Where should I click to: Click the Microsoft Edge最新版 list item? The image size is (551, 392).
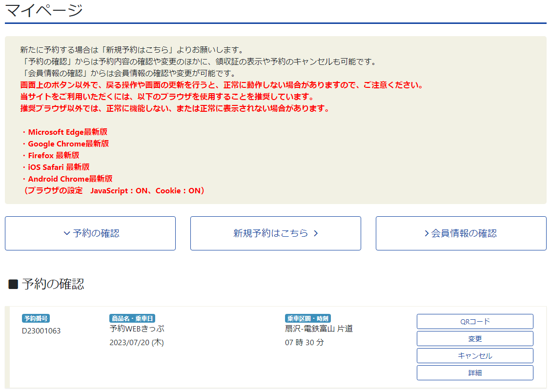[67, 132]
